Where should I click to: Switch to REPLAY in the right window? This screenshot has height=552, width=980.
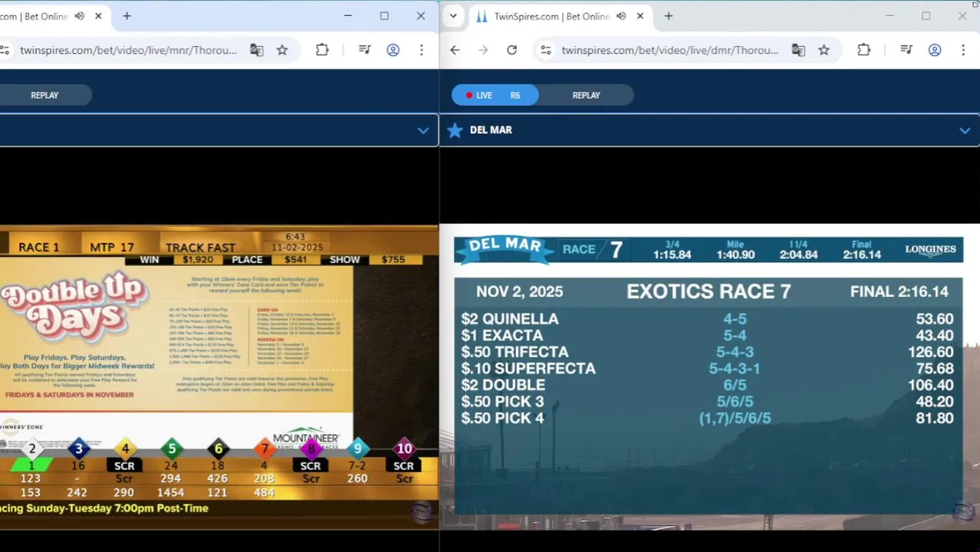click(586, 95)
